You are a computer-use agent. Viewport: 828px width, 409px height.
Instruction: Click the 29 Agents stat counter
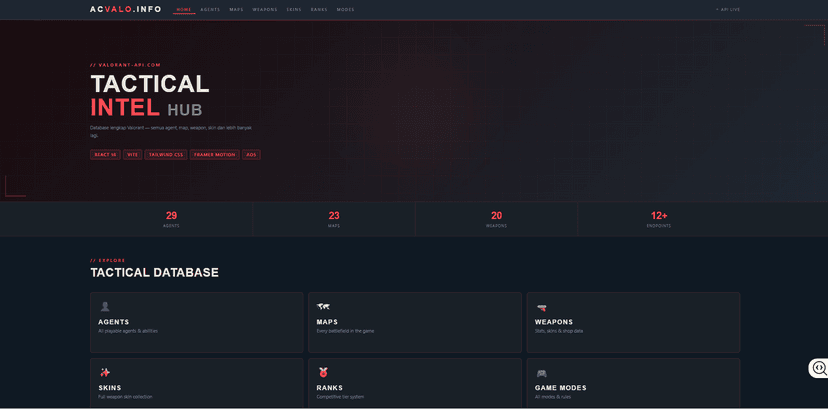pyautogui.click(x=171, y=219)
